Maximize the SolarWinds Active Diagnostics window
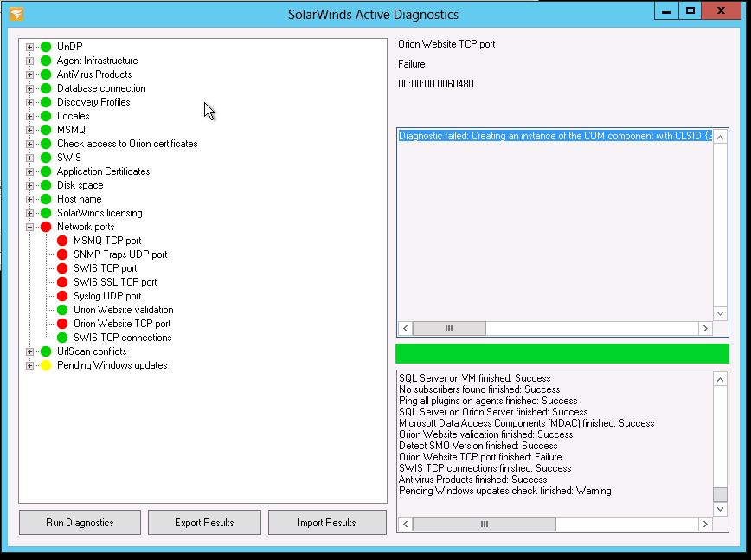The width and height of the screenshot is (751, 560). [690, 11]
